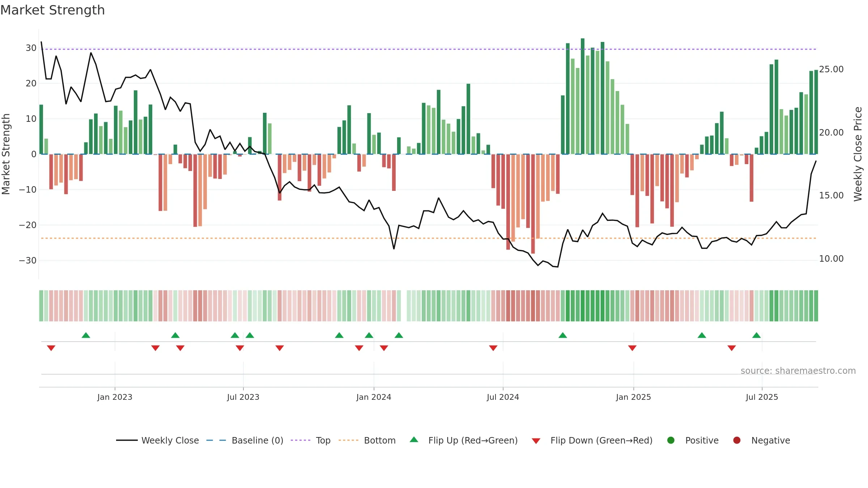Click the −20 tick on left axis
868x488 pixels.
28,225
